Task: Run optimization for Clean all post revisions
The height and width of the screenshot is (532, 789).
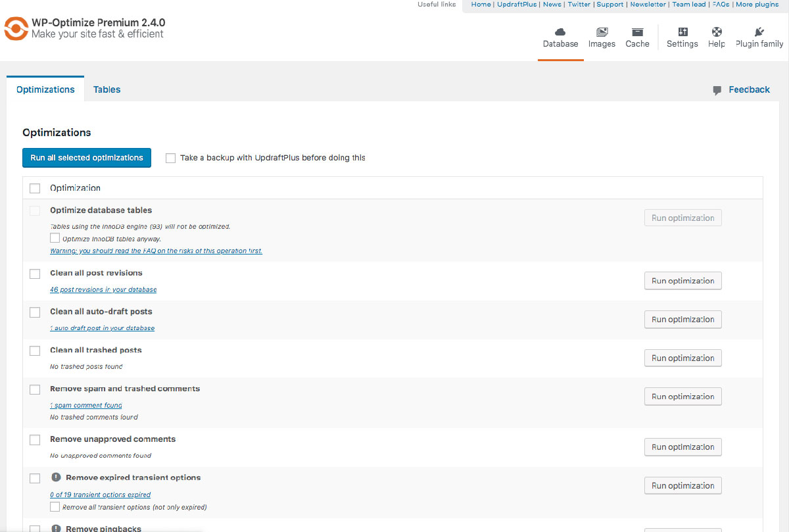Action: [x=683, y=281]
